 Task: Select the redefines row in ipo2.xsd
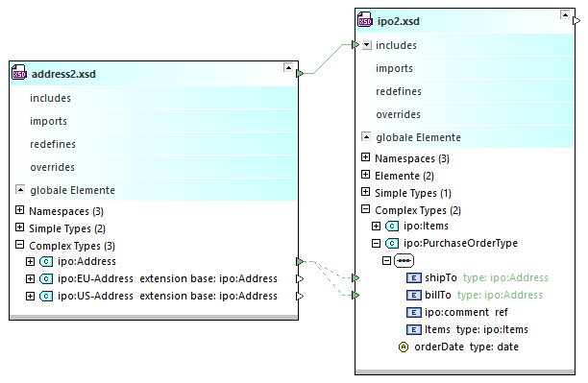[x=465, y=91]
